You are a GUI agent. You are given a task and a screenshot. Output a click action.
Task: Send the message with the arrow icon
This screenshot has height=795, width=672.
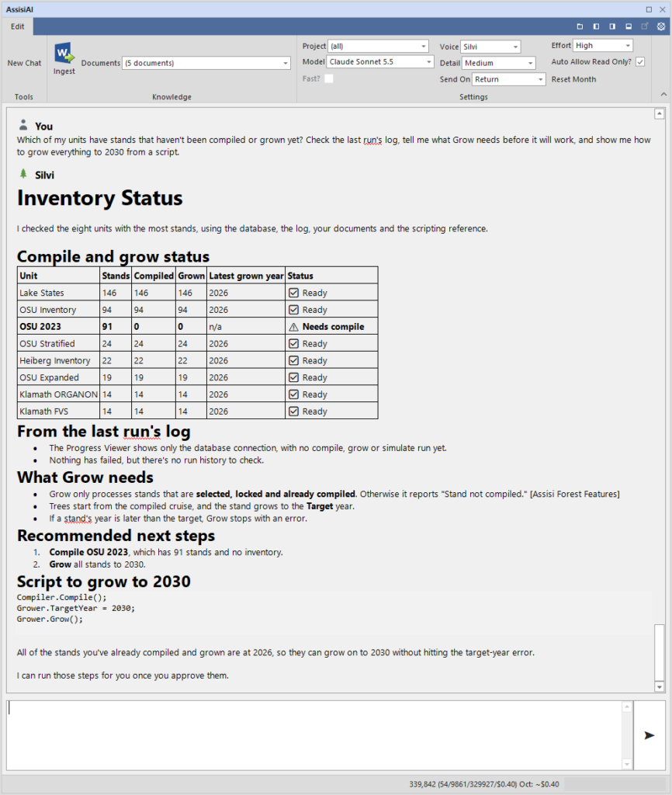click(x=649, y=735)
